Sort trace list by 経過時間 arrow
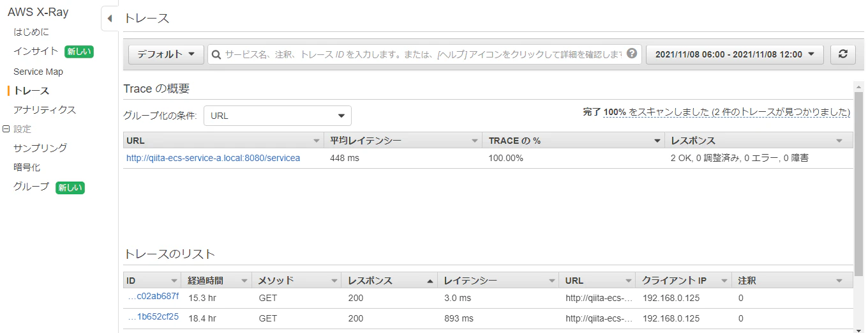This screenshot has width=868, height=333. click(x=244, y=281)
